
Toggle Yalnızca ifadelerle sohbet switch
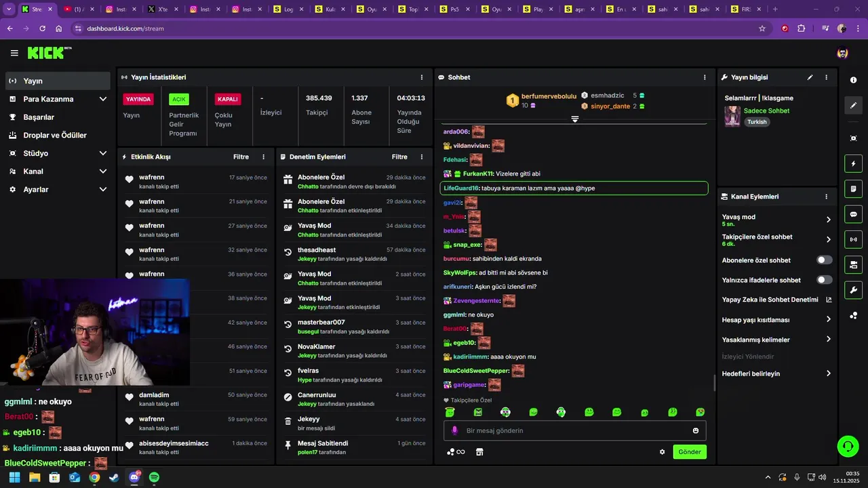point(825,280)
